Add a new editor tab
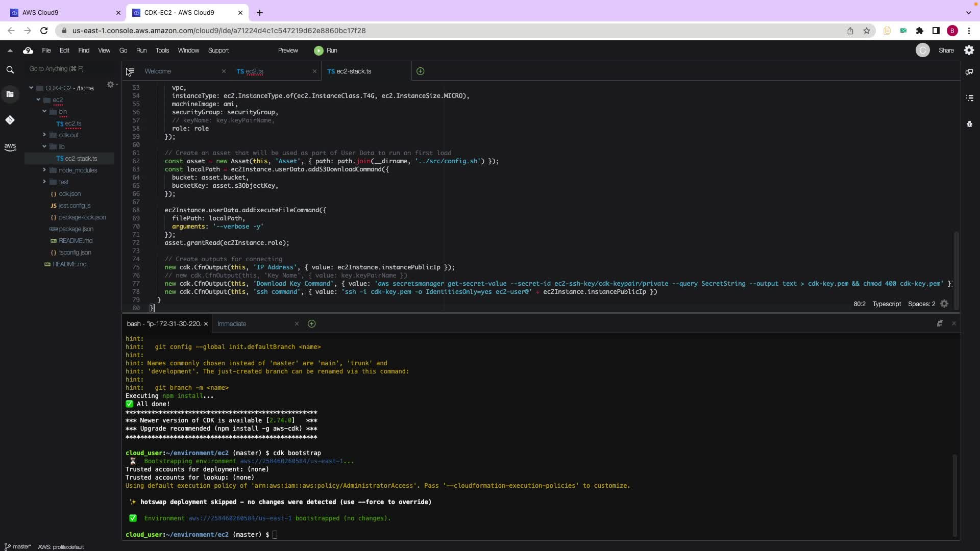This screenshot has height=551, width=980. [420, 71]
